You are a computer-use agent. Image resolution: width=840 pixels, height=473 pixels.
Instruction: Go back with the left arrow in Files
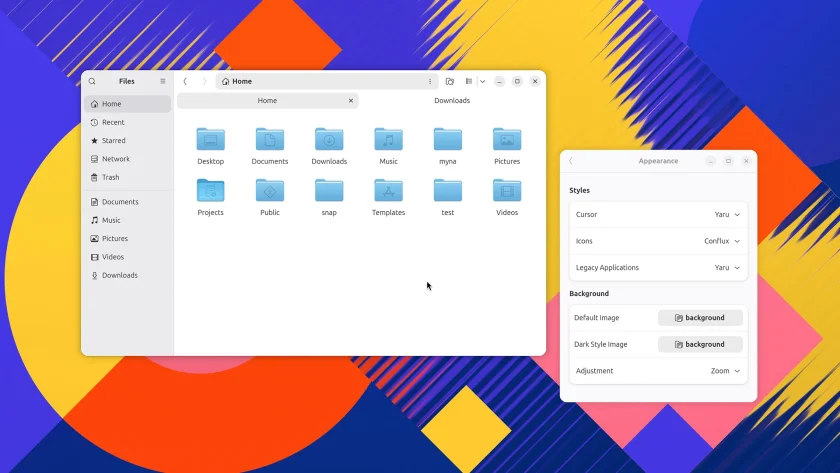pyautogui.click(x=185, y=81)
